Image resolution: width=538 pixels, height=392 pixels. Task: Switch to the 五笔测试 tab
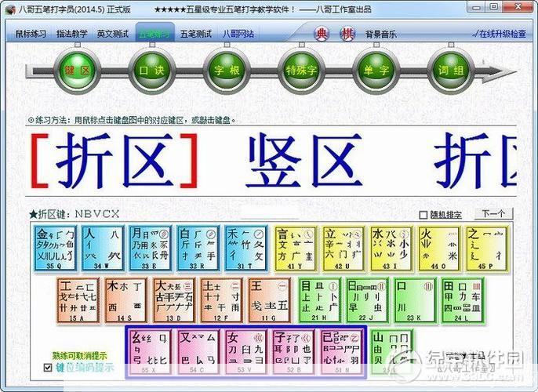click(196, 34)
